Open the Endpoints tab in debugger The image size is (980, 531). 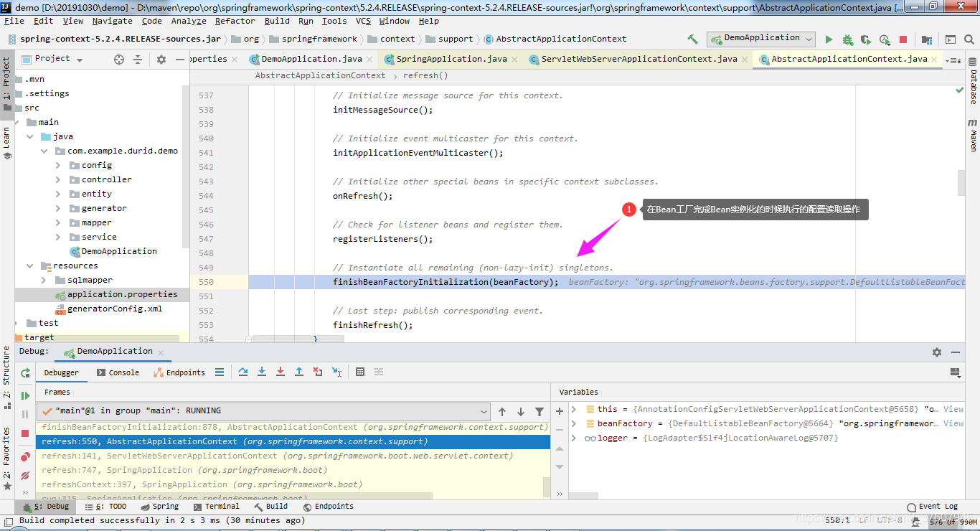[x=179, y=372]
